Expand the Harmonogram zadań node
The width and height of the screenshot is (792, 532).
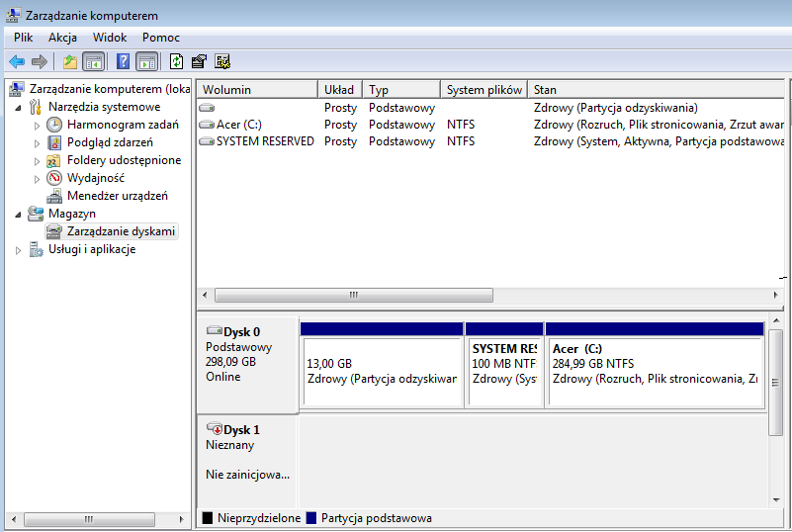pyautogui.click(x=37, y=126)
